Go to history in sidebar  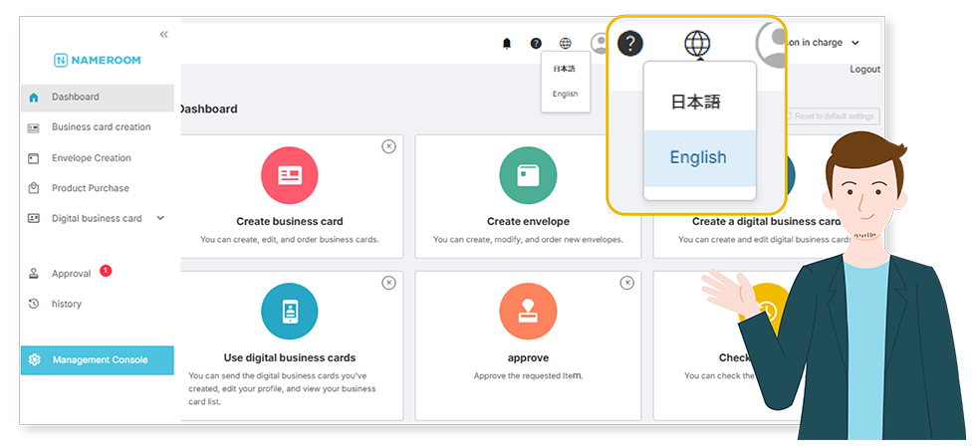[66, 304]
